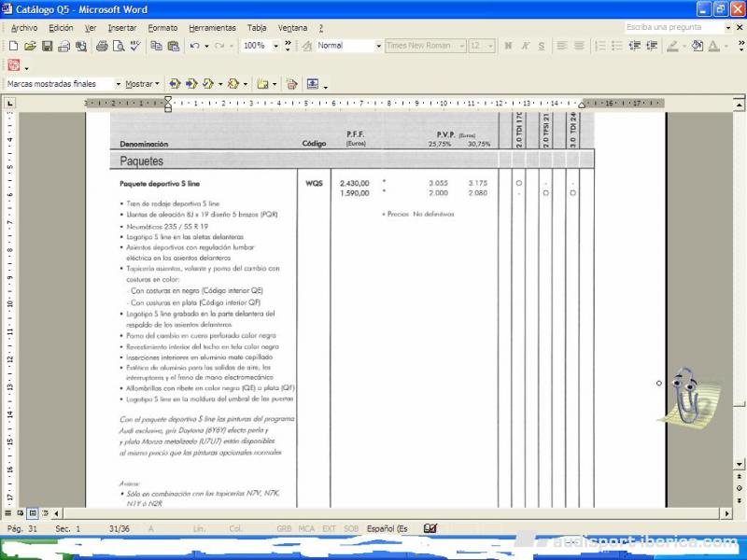Toggle underline formatting

[x=542, y=46]
